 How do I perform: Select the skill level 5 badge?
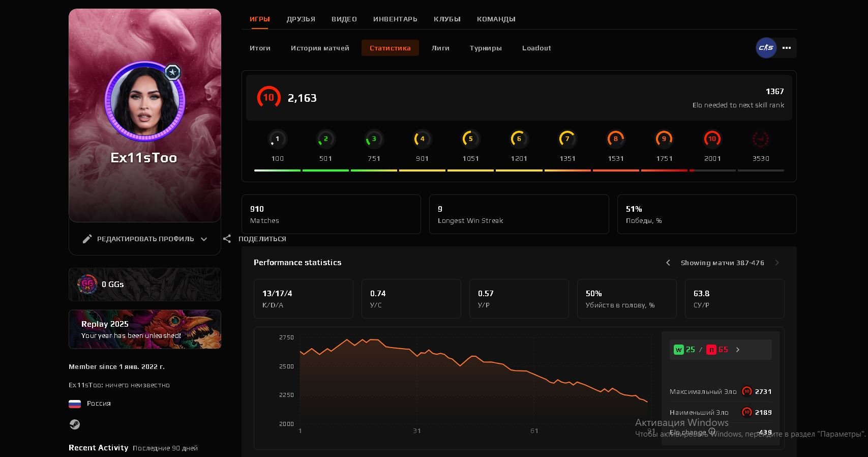pyautogui.click(x=470, y=139)
